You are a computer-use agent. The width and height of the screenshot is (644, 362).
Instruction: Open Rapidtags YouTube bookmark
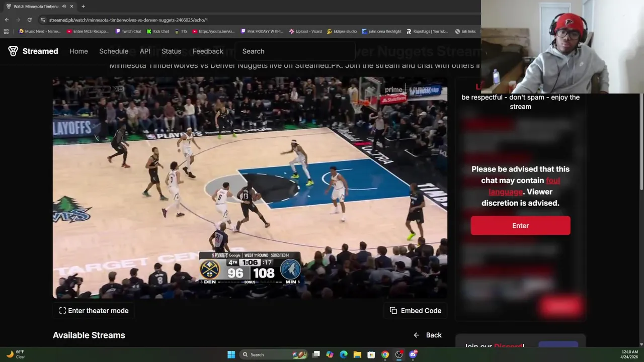pyautogui.click(x=427, y=31)
